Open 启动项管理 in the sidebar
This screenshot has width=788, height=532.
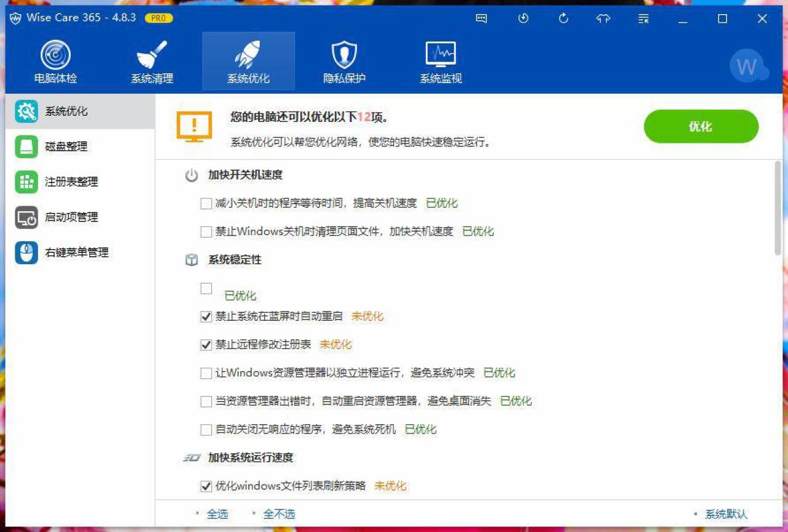(71, 217)
